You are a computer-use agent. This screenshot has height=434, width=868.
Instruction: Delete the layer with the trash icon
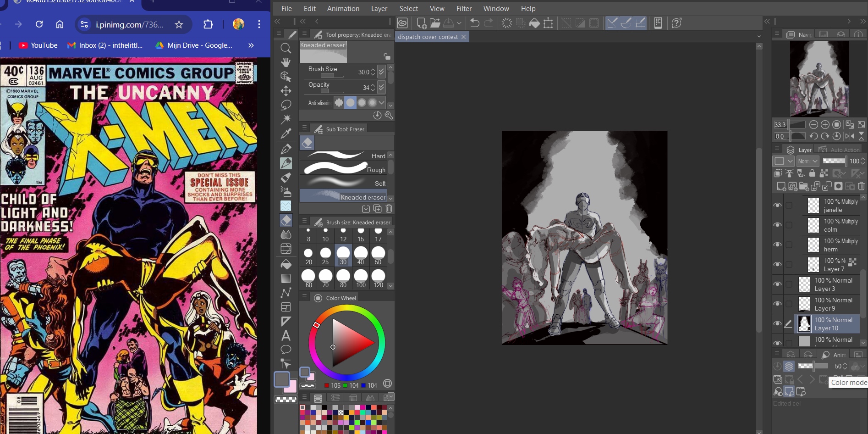[x=861, y=186]
